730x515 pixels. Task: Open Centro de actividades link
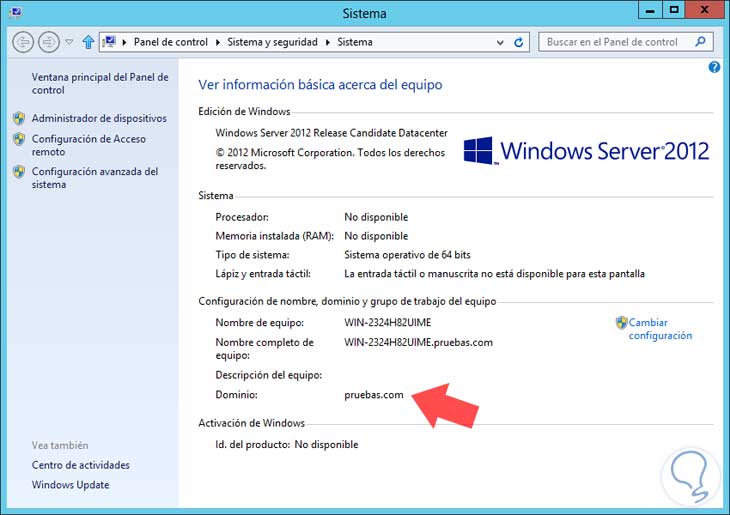coord(81,465)
